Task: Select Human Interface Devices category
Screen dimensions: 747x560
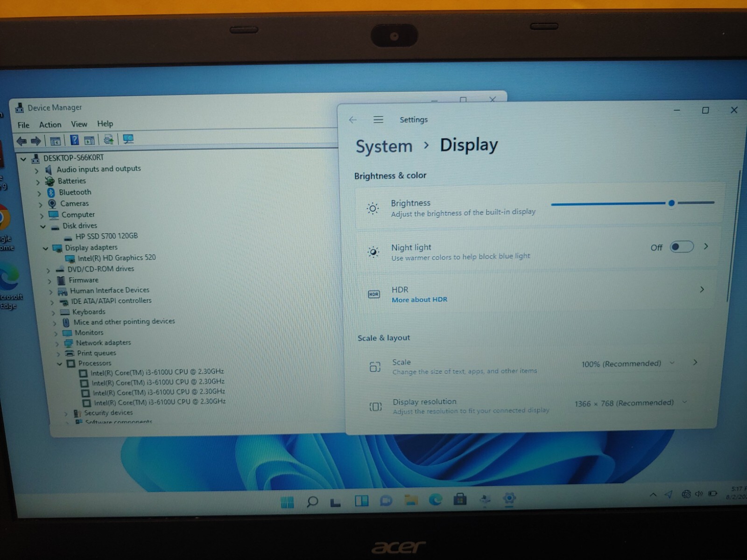Action: coord(110,290)
